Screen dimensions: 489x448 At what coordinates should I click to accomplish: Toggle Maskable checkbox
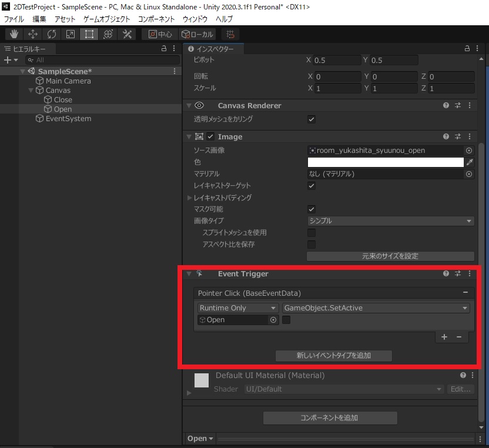pos(312,209)
